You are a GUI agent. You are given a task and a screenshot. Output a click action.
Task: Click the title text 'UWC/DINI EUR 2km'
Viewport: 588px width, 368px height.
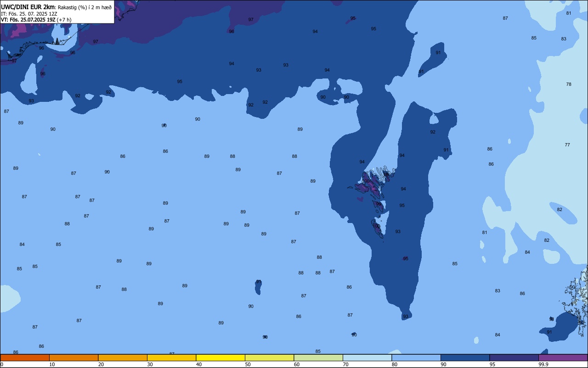click(28, 7)
